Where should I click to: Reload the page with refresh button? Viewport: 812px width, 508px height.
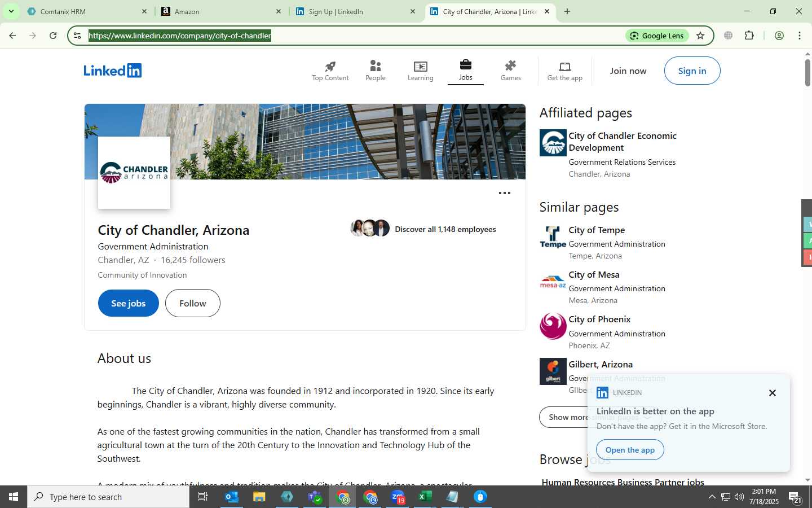(53, 36)
